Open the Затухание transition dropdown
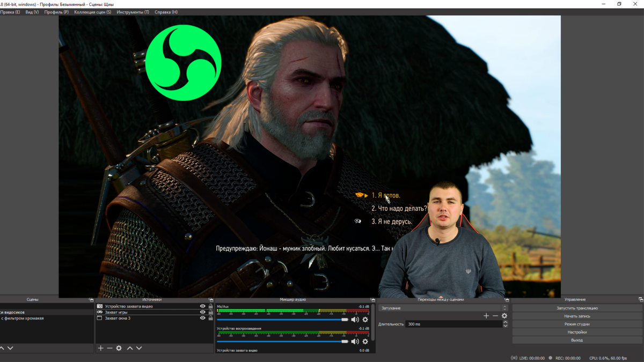 click(443, 308)
